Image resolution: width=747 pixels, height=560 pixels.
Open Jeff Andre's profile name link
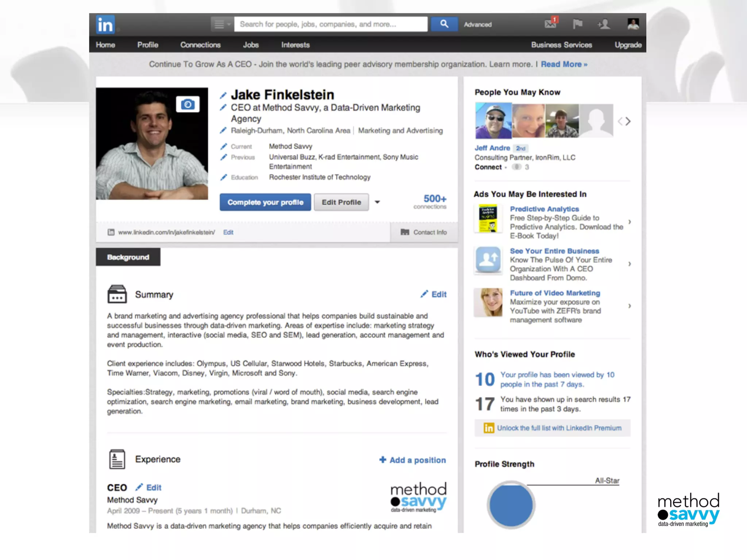(492, 148)
